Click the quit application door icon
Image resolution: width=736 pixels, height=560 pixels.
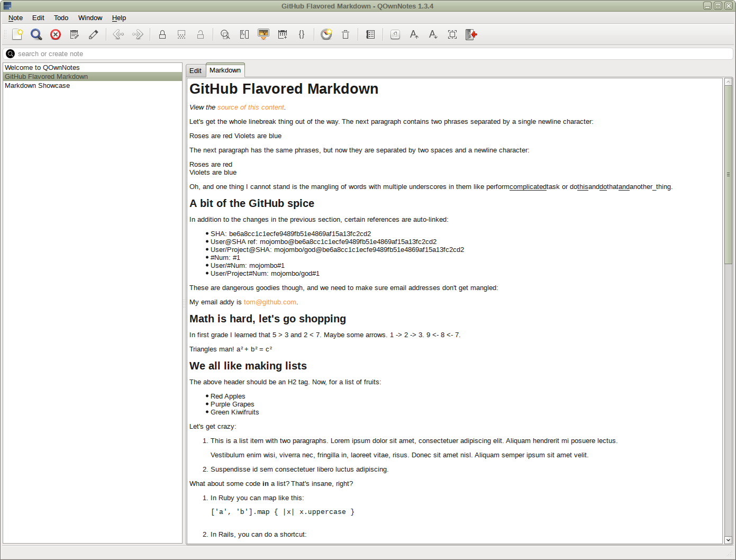tap(471, 34)
